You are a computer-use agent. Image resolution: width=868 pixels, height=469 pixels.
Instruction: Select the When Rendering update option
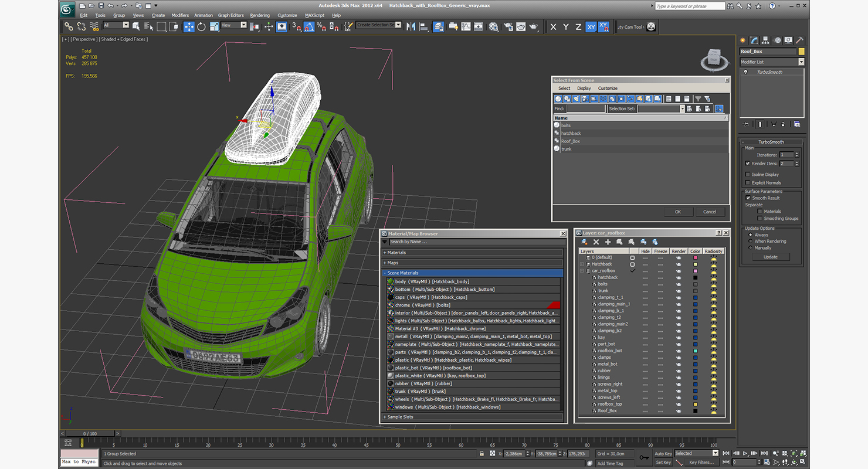coord(750,242)
